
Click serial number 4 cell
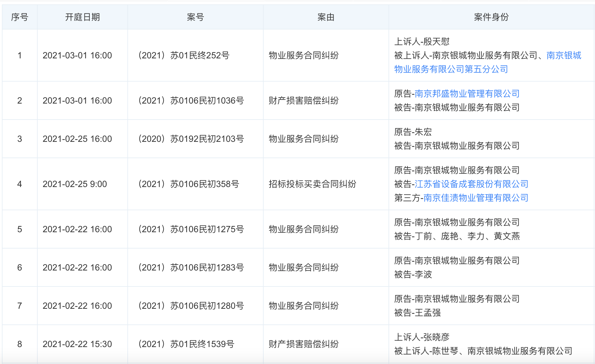point(19,184)
